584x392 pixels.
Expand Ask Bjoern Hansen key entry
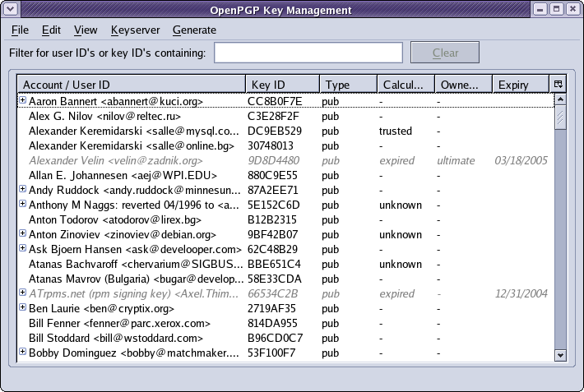tap(23, 248)
